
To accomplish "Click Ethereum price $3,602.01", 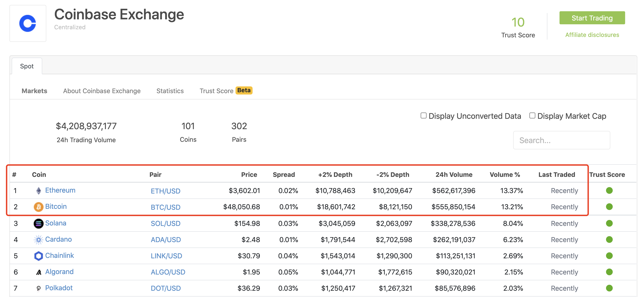I will click(244, 191).
